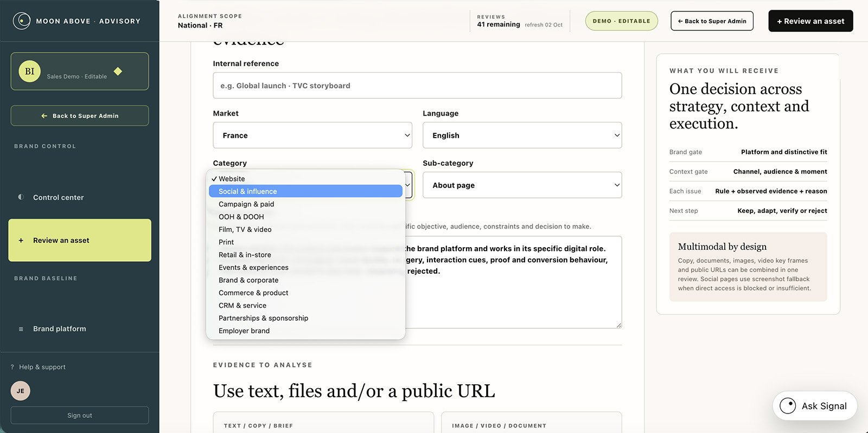
Task: Choose Campaign & paid category option
Action: (x=305, y=204)
